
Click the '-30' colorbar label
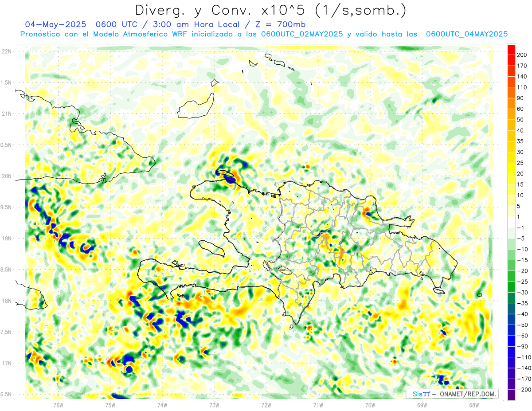[x=523, y=293]
